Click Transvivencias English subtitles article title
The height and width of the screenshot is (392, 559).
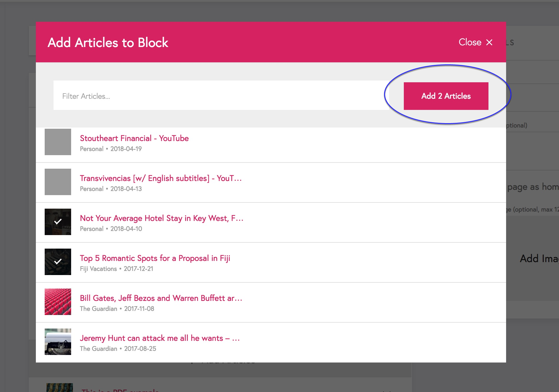(x=161, y=178)
